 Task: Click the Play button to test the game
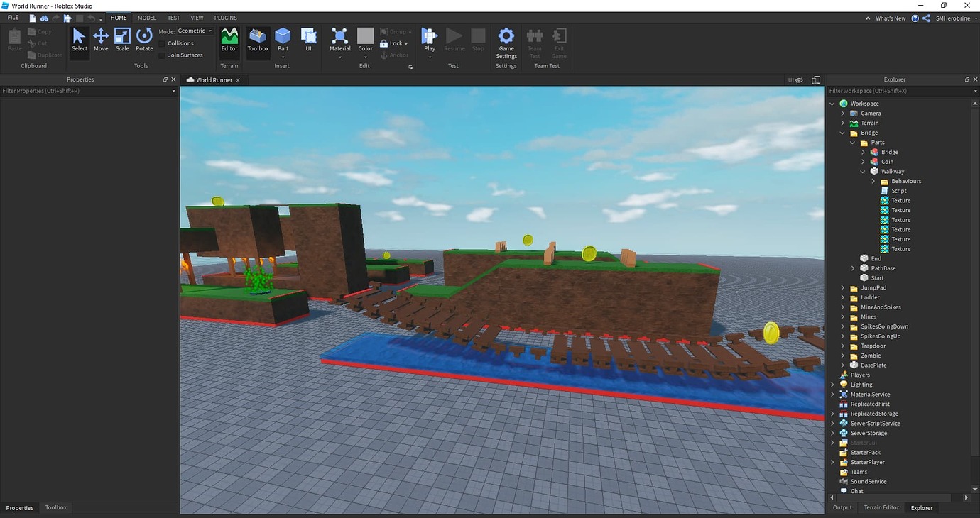(x=429, y=39)
